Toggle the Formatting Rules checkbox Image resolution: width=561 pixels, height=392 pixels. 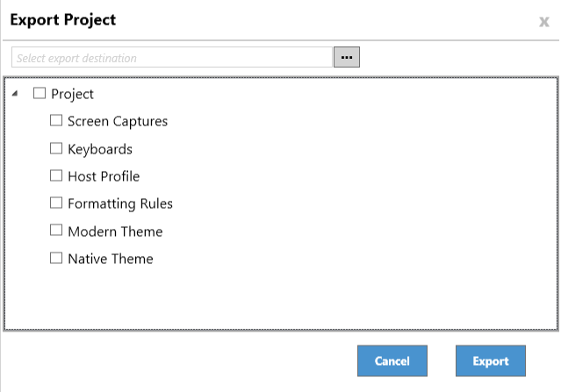(x=56, y=203)
